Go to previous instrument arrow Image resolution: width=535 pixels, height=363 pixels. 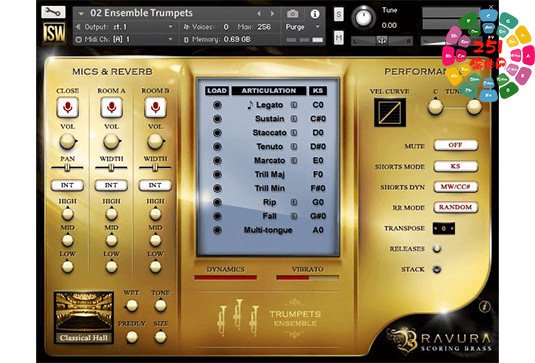point(259,14)
